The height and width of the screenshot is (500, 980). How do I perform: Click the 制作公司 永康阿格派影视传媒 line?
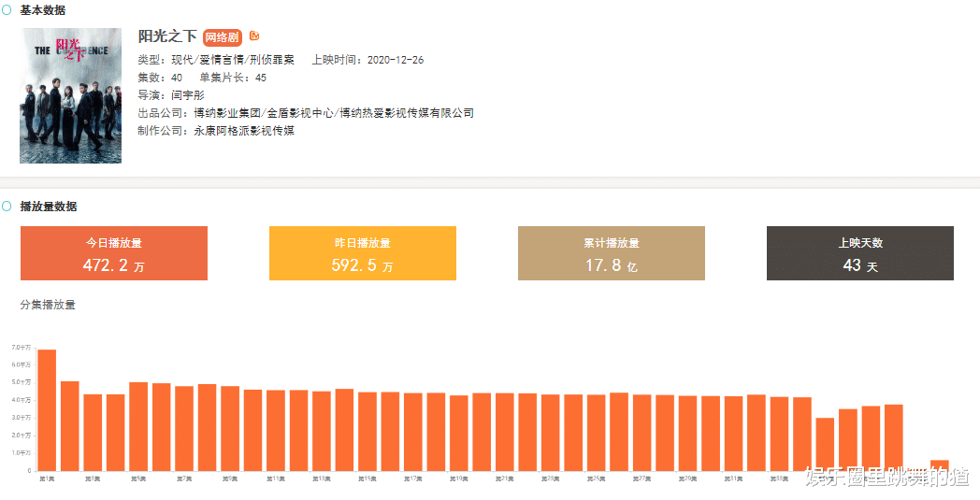click(216, 131)
